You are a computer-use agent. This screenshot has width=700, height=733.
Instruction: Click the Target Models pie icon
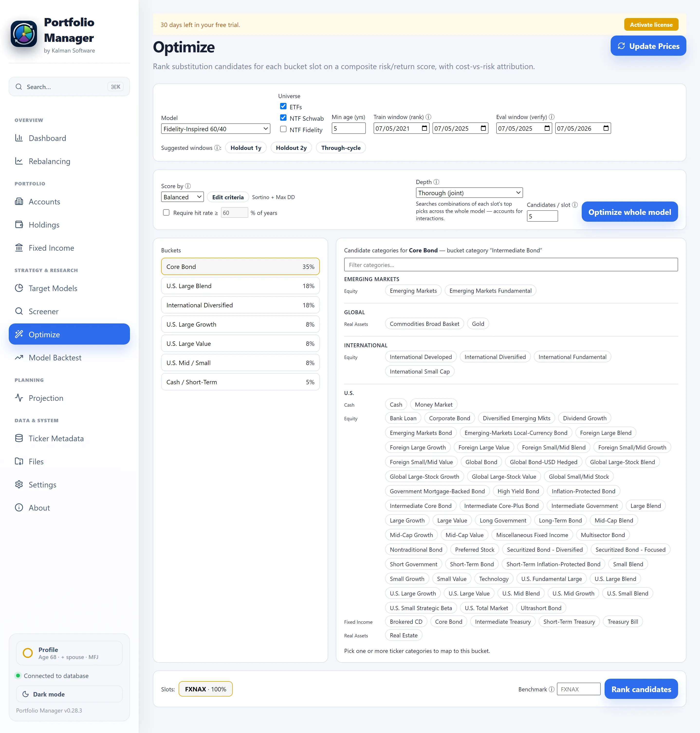point(19,288)
